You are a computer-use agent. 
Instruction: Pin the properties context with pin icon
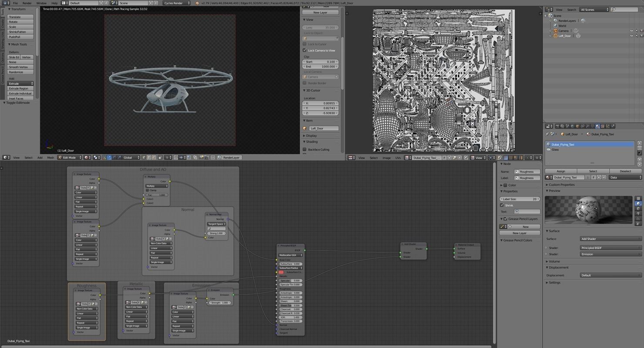547,134
